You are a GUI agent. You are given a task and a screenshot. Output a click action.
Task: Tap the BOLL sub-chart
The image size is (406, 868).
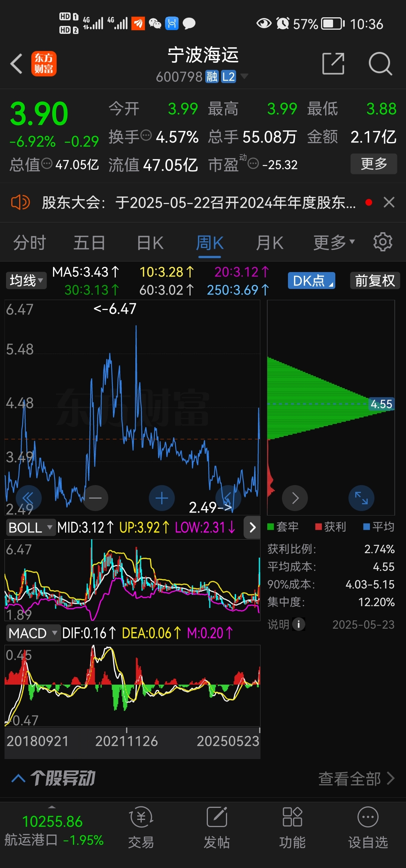coord(132,580)
